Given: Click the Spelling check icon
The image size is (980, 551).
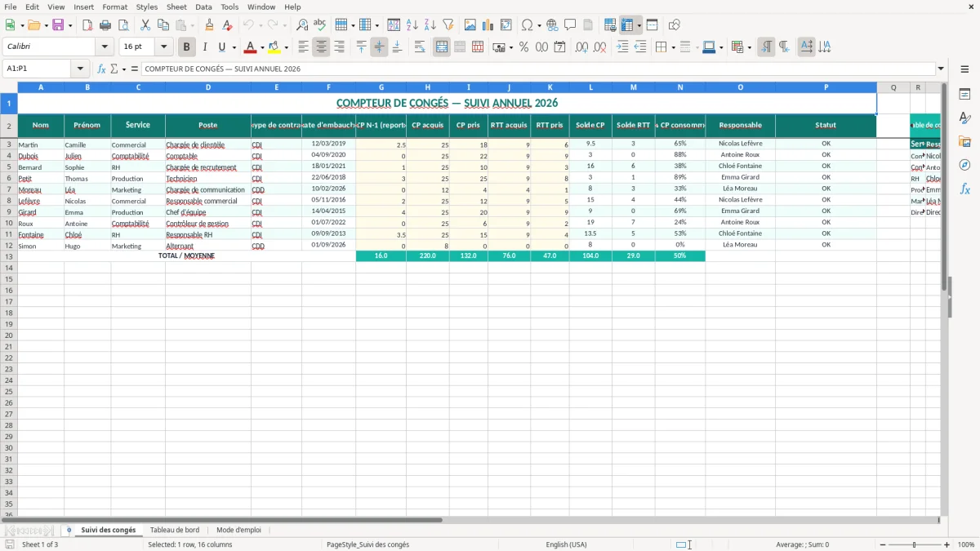Looking at the screenshot, I should [320, 25].
